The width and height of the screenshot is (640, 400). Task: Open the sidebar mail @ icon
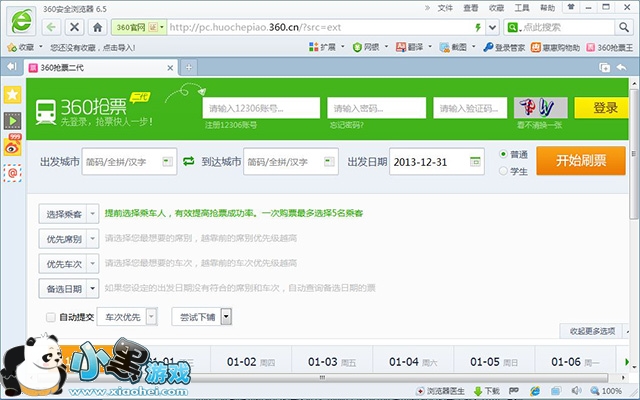coord(12,173)
